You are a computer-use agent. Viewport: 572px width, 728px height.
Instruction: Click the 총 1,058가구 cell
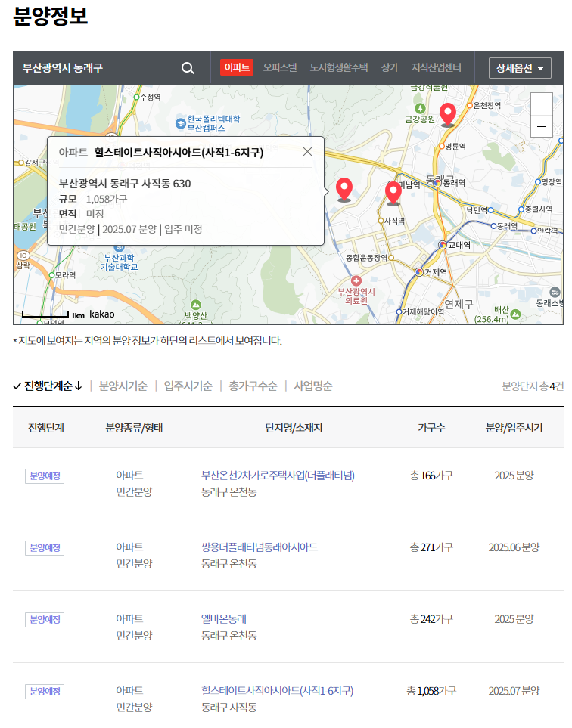click(x=431, y=691)
